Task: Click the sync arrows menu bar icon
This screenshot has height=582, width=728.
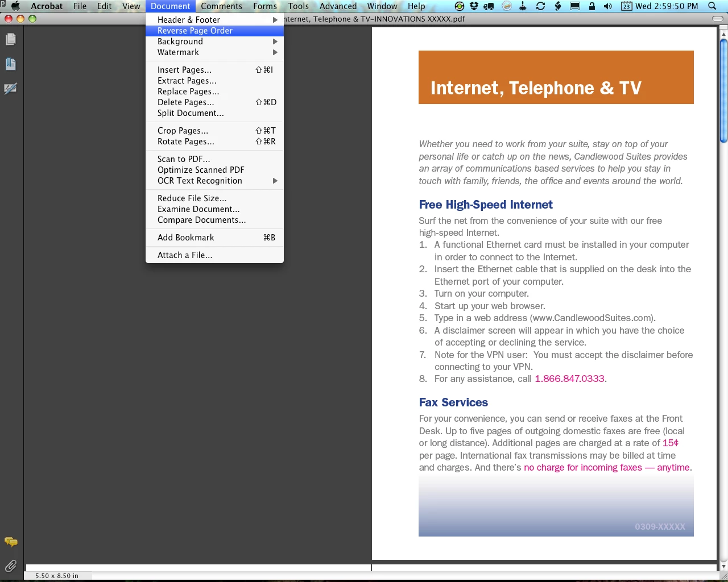Action: coord(540,6)
